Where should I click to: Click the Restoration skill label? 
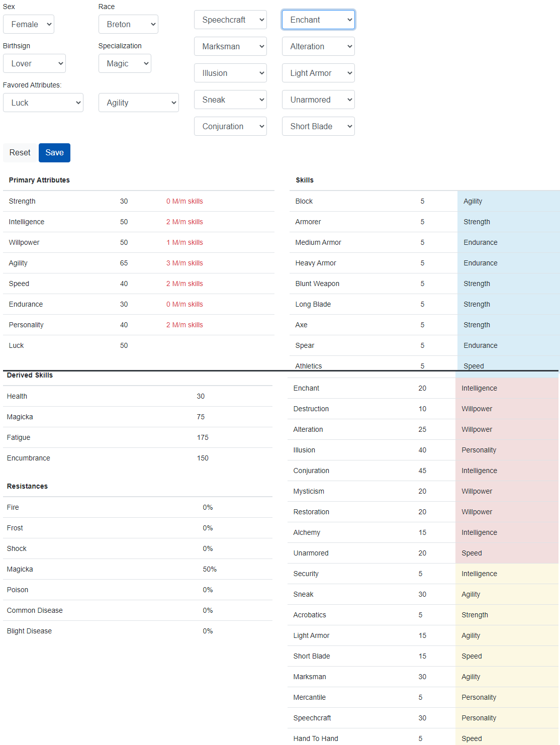pyautogui.click(x=311, y=512)
